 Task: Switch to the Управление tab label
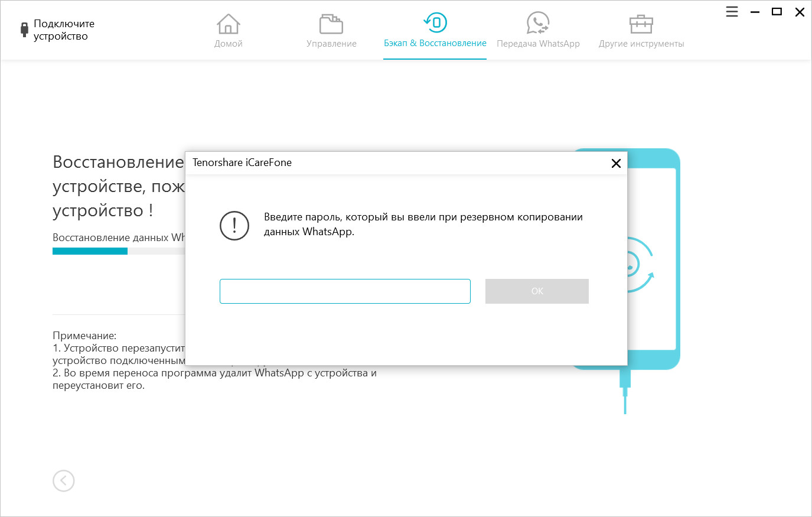pyautogui.click(x=331, y=44)
